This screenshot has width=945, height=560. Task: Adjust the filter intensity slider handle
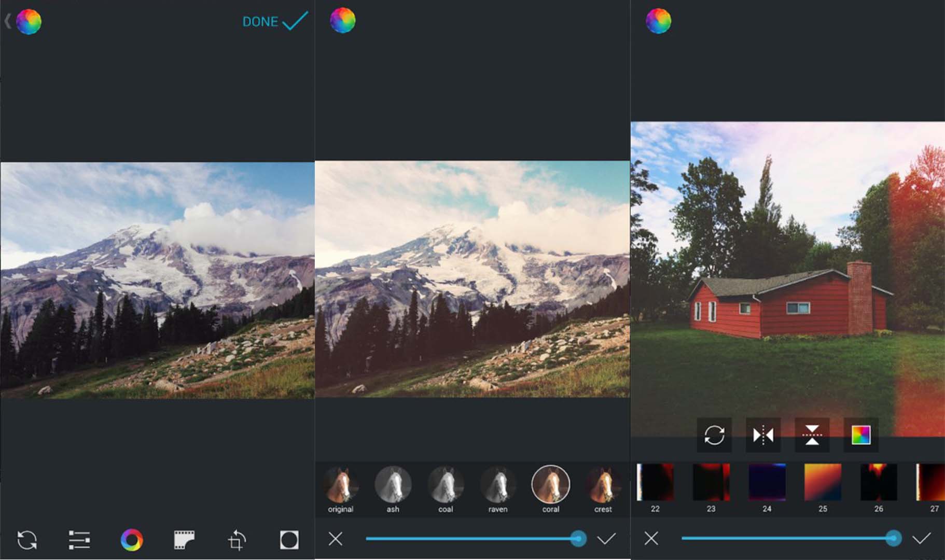tap(578, 539)
